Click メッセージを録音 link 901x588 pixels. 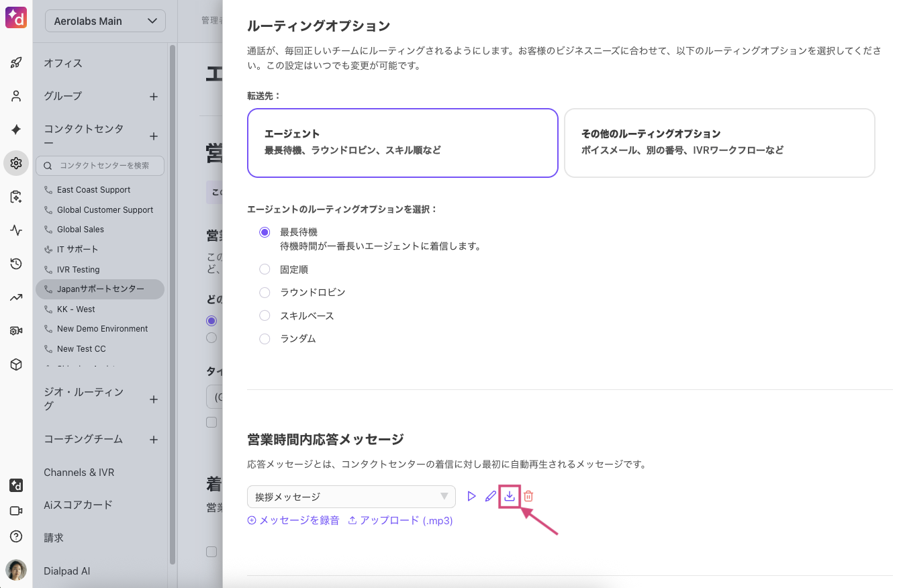293,520
